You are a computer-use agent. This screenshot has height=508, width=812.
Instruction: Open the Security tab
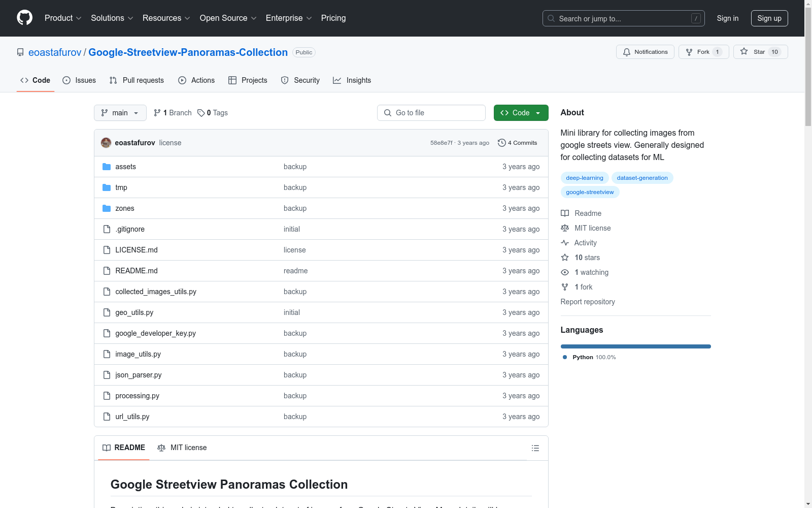point(300,80)
